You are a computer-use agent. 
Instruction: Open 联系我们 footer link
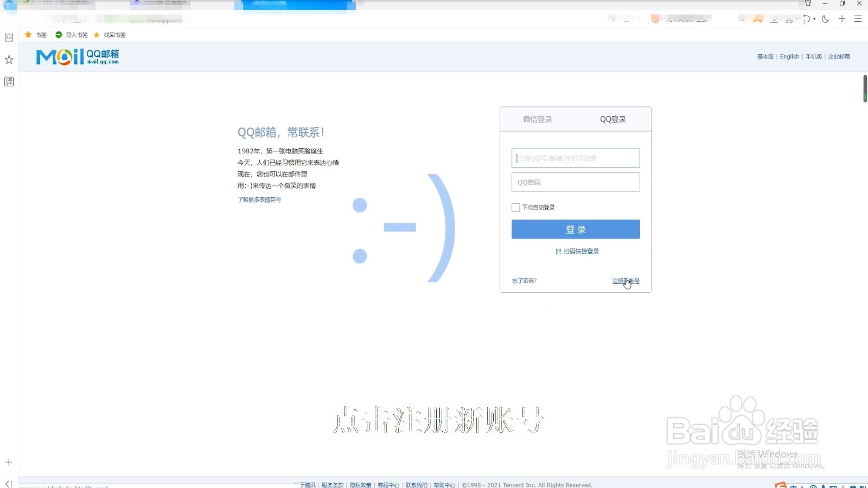(417, 485)
